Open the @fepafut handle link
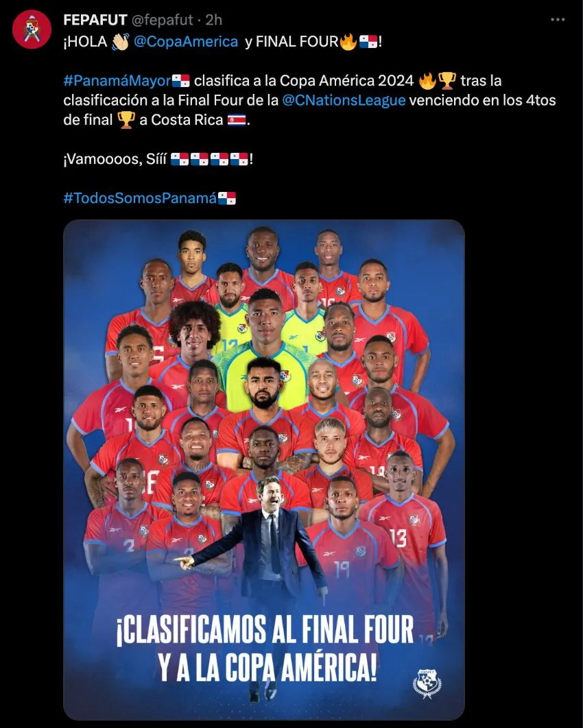The height and width of the screenshot is (728, 583). (163, 20)
